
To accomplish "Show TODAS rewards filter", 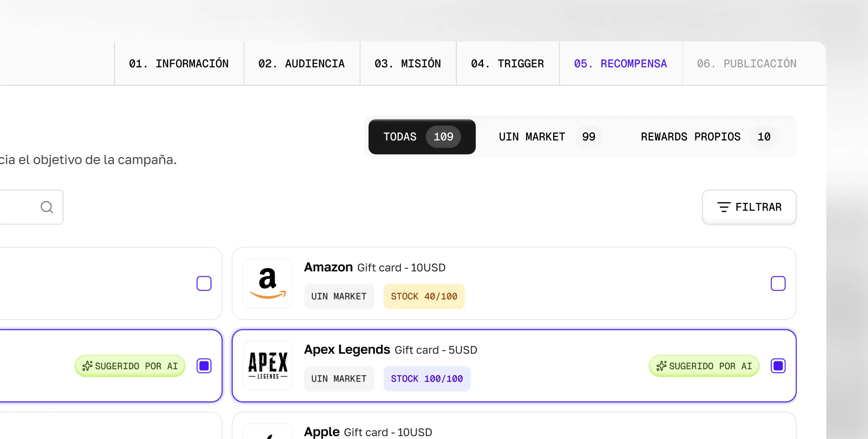I will tap(422, 137).
